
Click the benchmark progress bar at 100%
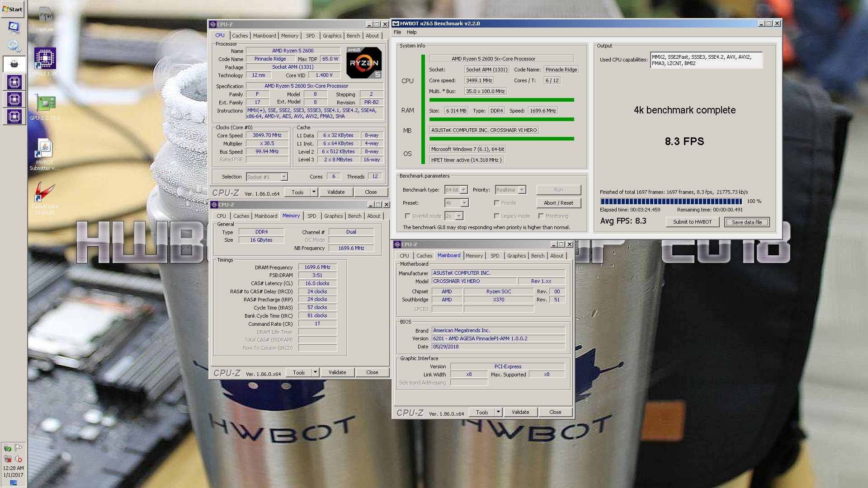pyautogui.click(x=671, y=201)
